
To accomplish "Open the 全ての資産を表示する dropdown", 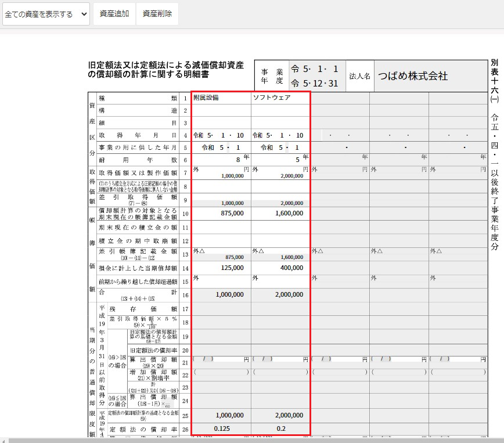I will pyautogui.click(x=46, y=14).
